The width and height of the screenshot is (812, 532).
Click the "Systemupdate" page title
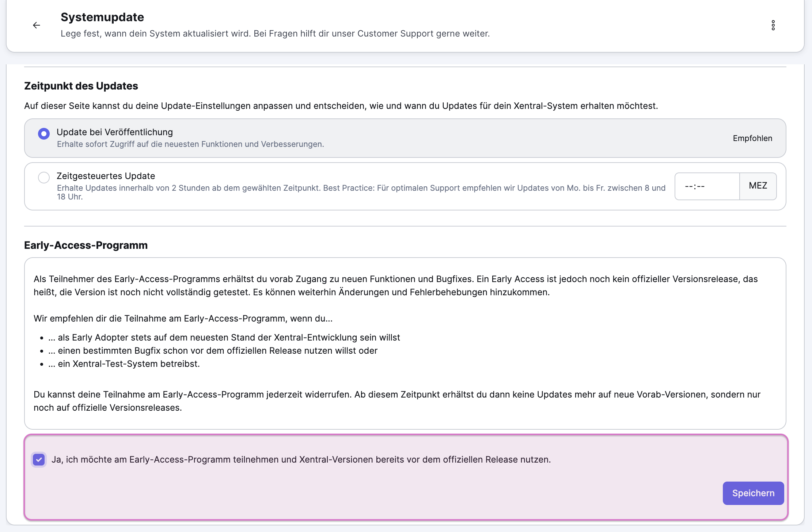pos(102,17)
